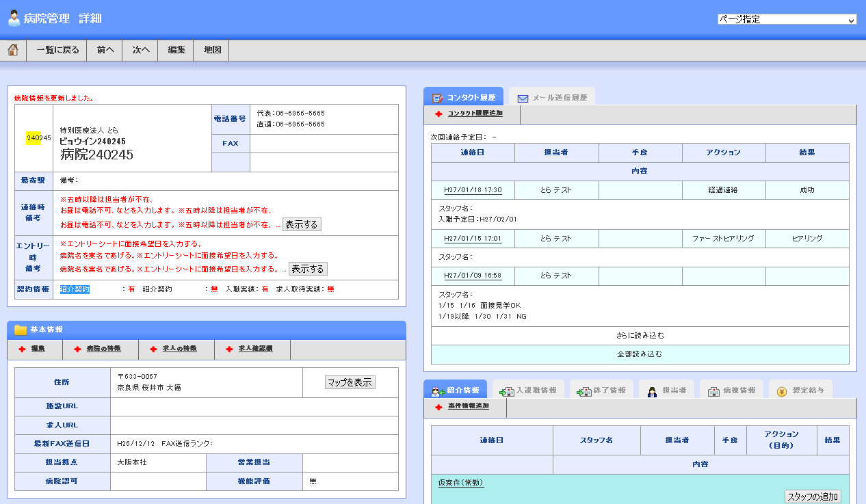
Task: Click the 代表:06-6966-5665 phone number
Action: tap(291, 114)
